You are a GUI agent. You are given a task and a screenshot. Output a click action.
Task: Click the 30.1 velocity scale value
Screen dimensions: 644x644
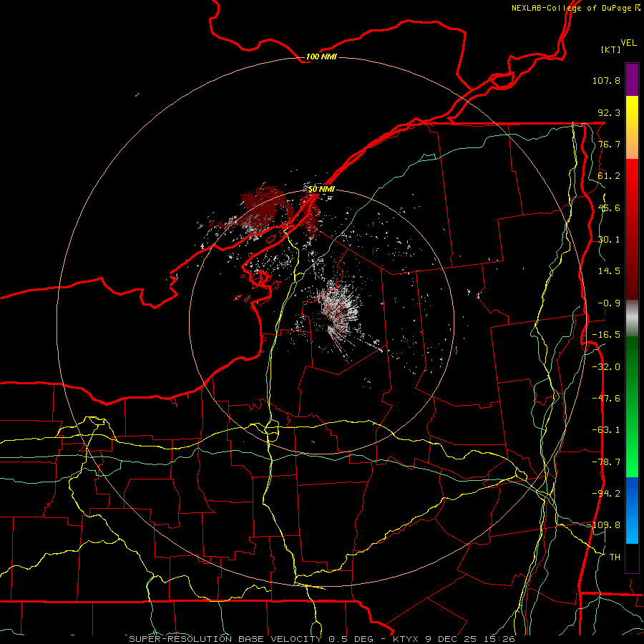[x=609, y=240]
